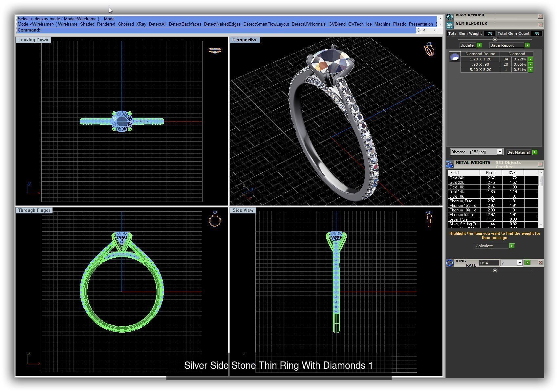Screen dimensions: 558x392
Task: Select the Side View viewport label
Action: click(243, 210)
